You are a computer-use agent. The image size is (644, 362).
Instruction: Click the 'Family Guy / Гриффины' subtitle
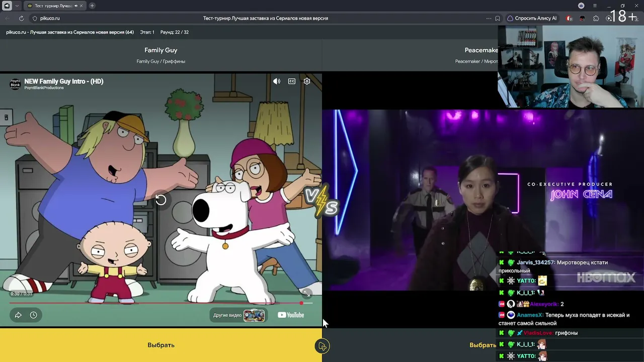(x=161, y=61)
